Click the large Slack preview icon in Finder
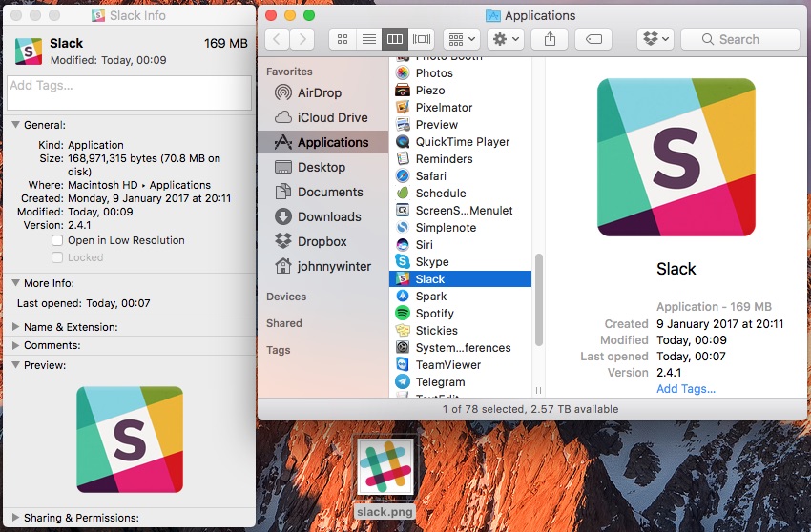The height and width of the screenshot is (532, 811). (676, 157)
